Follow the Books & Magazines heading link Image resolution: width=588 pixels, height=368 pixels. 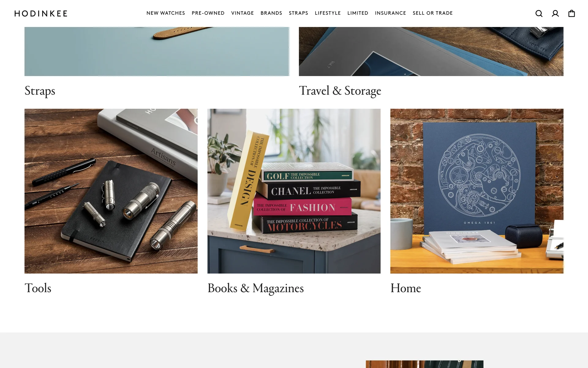pyautogui.click(x=256, y=288)
